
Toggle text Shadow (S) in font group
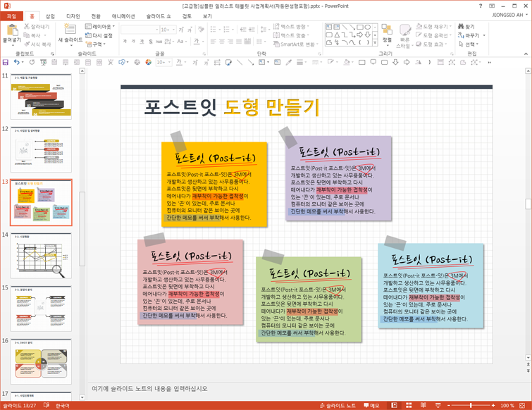point(151,42)
